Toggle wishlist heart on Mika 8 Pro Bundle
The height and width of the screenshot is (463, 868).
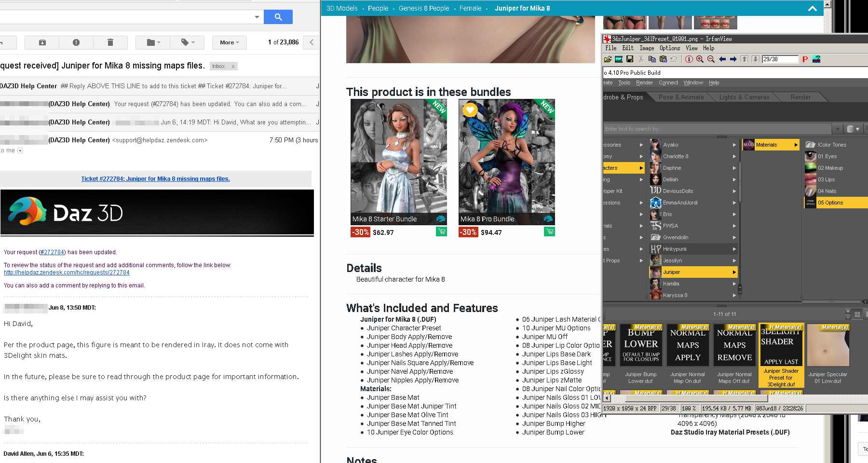pyautogui.click(x=470, y=110)
